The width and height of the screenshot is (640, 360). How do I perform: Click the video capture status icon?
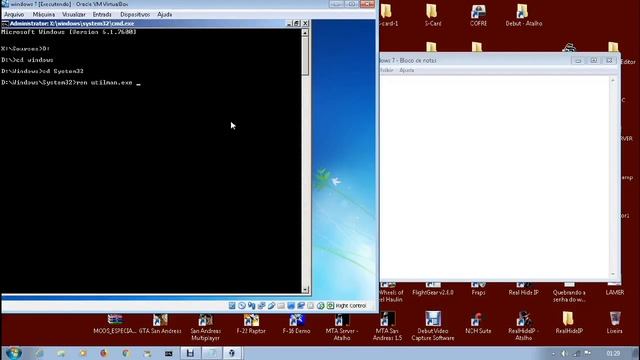point(301,306)
